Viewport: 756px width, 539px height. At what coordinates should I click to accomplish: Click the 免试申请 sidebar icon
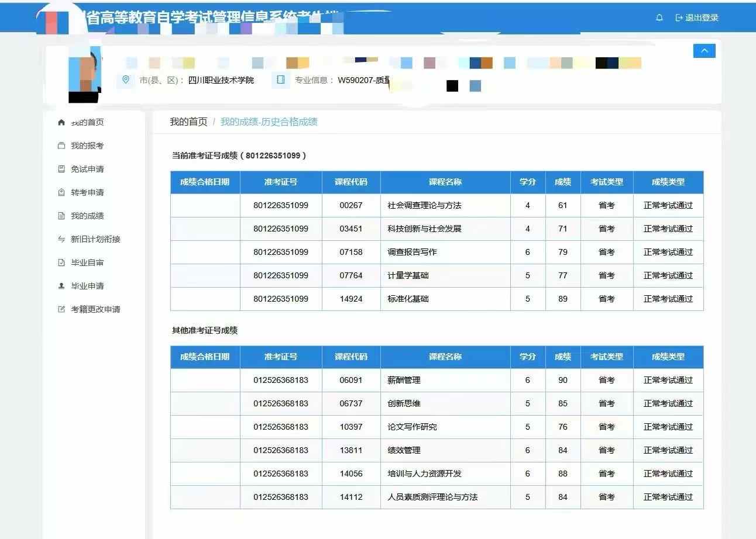(61, 169)
